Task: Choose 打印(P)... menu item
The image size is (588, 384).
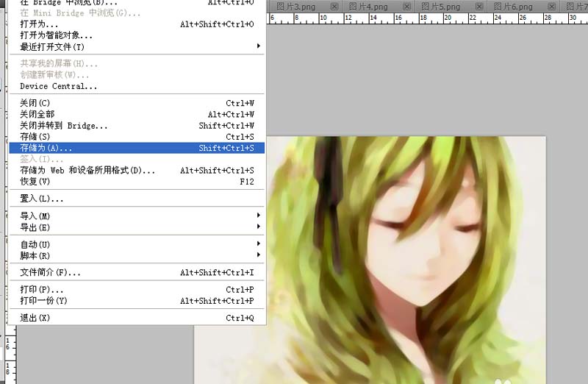Action: (137, 289)
